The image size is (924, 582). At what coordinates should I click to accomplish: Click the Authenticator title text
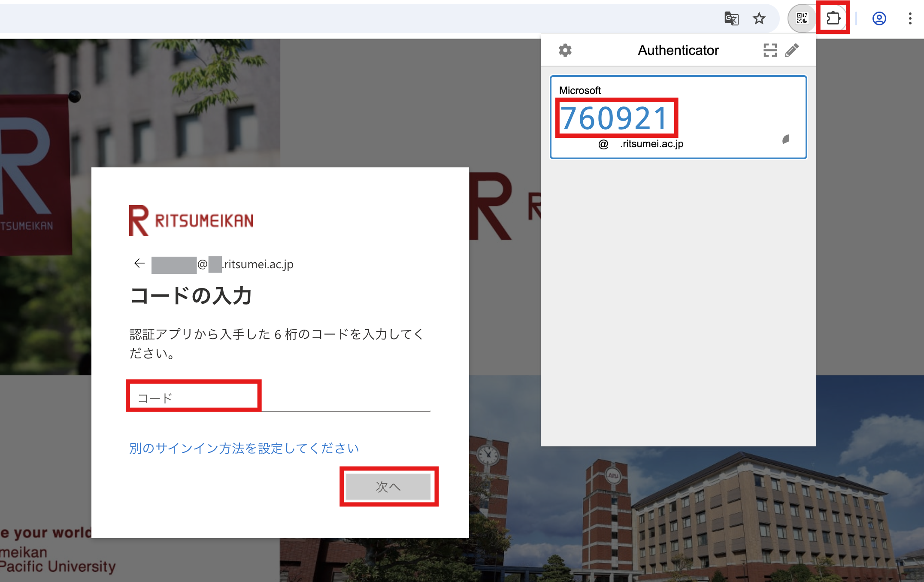678,50
